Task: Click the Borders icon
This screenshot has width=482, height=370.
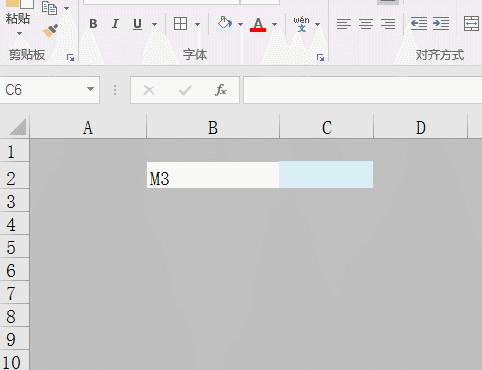Action: (x=180, y=24)
